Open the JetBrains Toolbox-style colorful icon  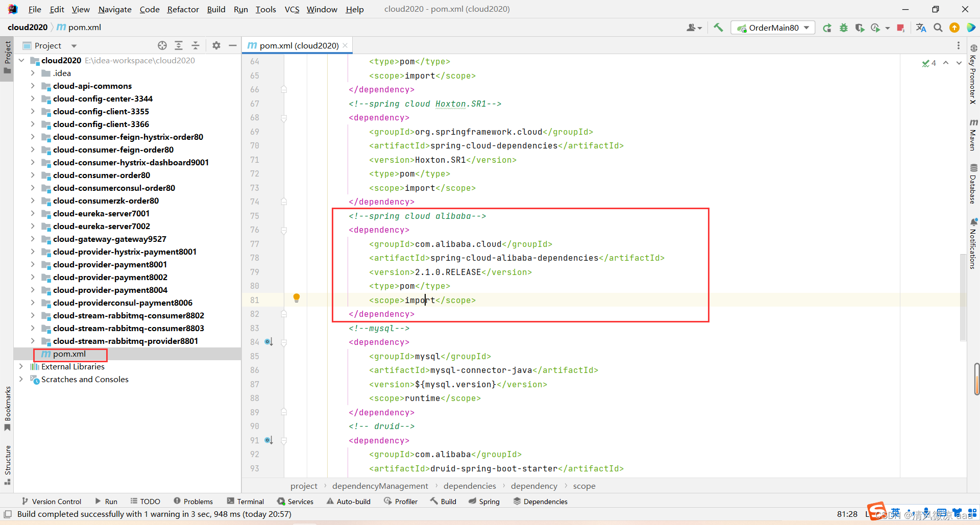(971, 28)
